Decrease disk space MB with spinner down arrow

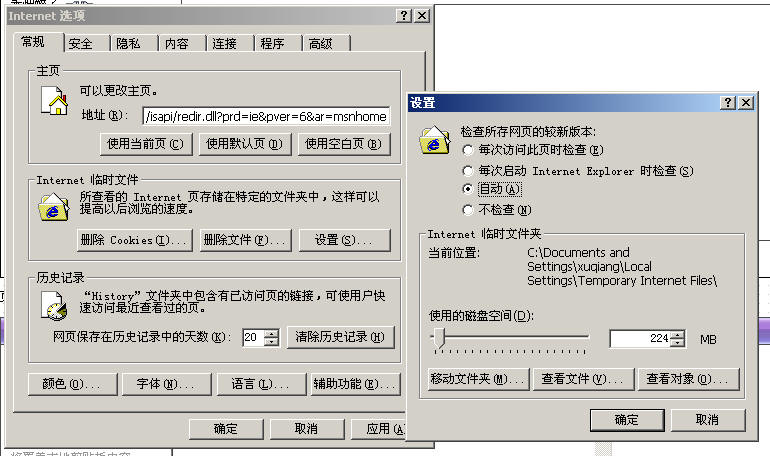(677, 343)
